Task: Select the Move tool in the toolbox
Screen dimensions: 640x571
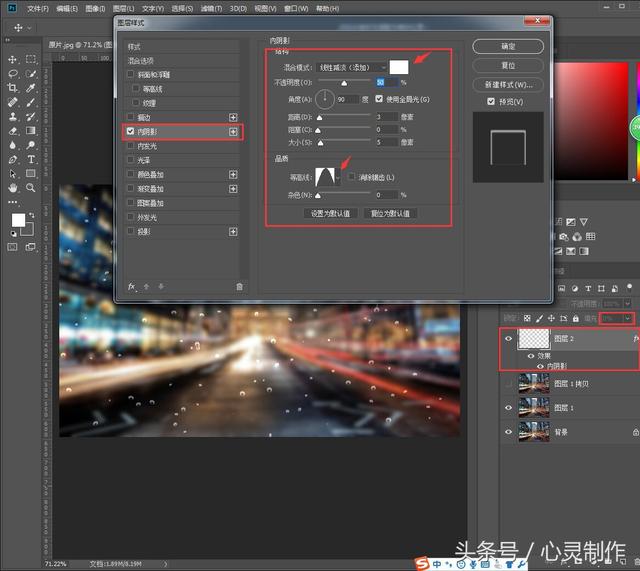Action: pos(13,60)
